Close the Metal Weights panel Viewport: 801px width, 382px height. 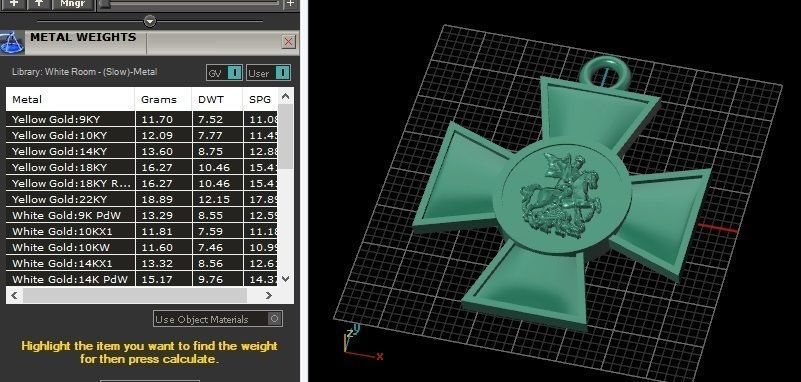click(289, 41)
